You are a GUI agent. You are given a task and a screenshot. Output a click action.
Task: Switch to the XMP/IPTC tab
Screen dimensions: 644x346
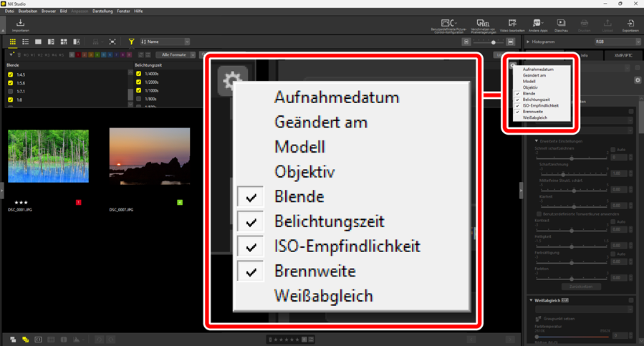pyautogui.click(x=625, y=55)
